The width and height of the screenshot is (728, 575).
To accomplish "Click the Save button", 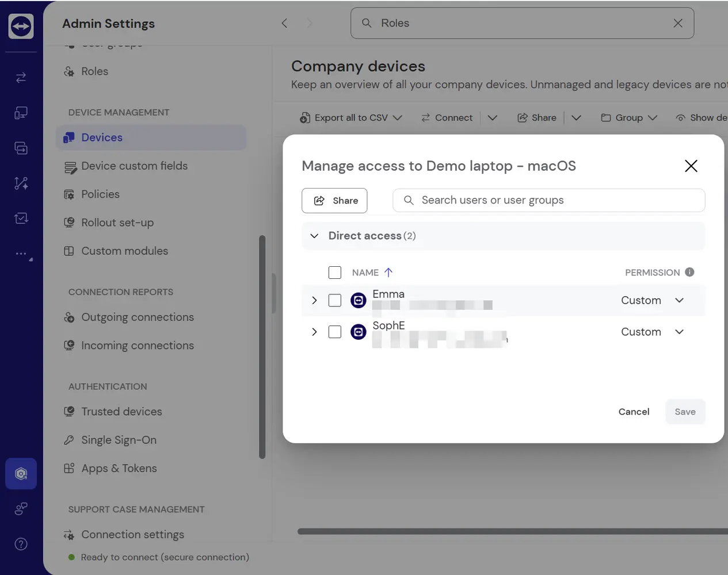I will pos(685,412).
